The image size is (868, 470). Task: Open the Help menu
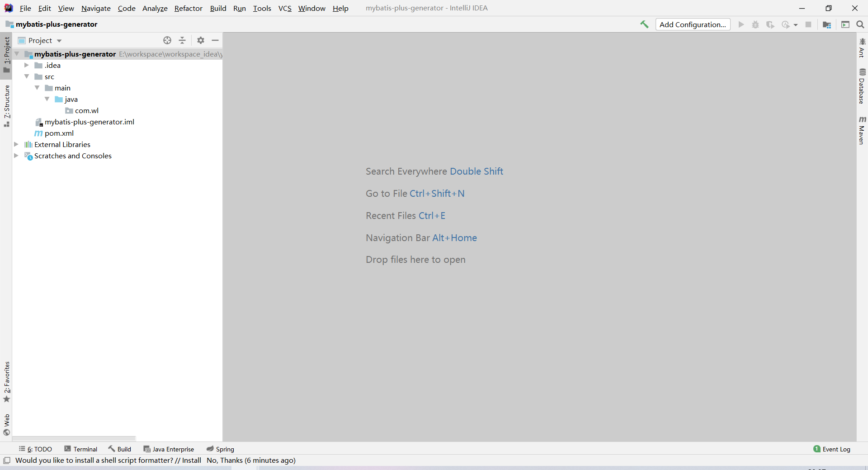click(x=340, y=8)
